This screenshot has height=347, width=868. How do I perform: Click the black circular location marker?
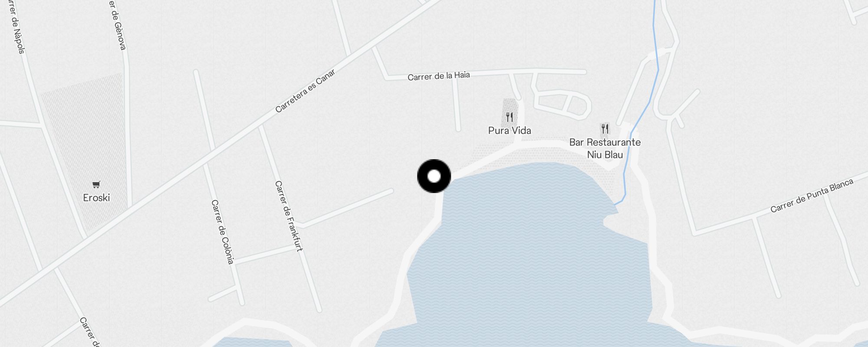point(434,176)
